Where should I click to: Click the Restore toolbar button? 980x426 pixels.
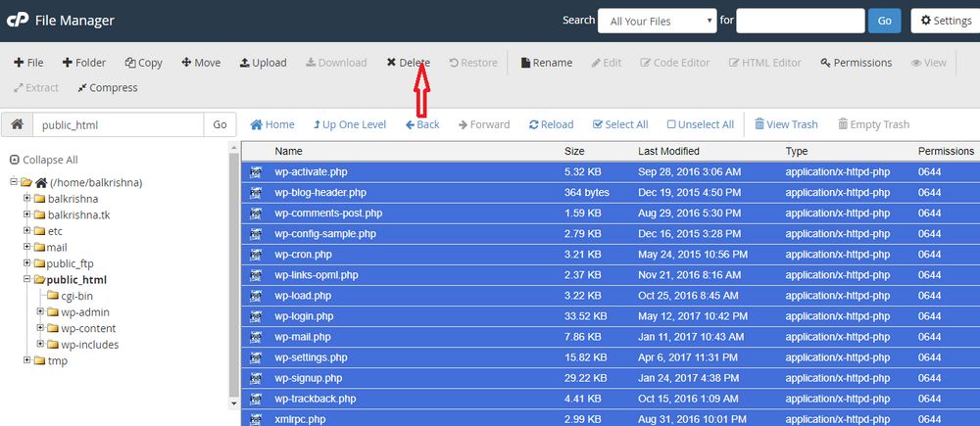[473, 63]
